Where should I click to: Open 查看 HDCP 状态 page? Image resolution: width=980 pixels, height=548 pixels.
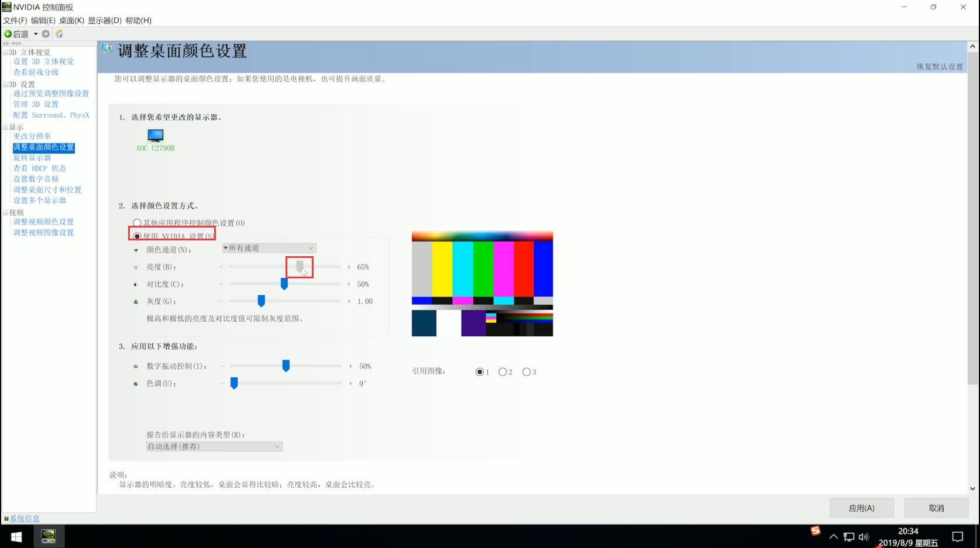40,168
